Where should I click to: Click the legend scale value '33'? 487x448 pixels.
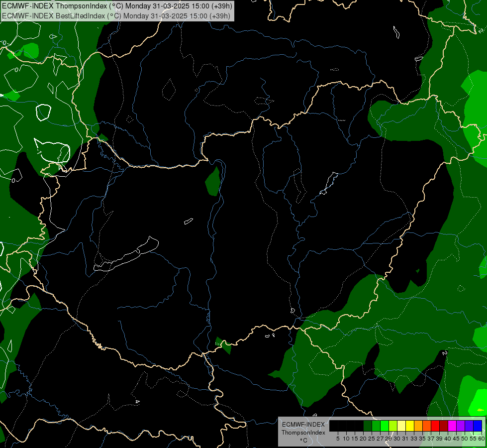coord(414,439)
